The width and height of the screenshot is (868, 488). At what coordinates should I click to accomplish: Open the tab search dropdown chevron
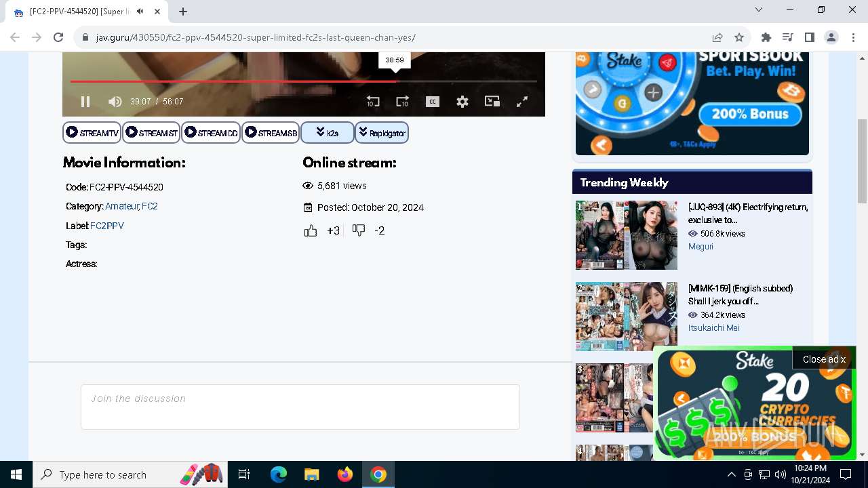[759, 9]
